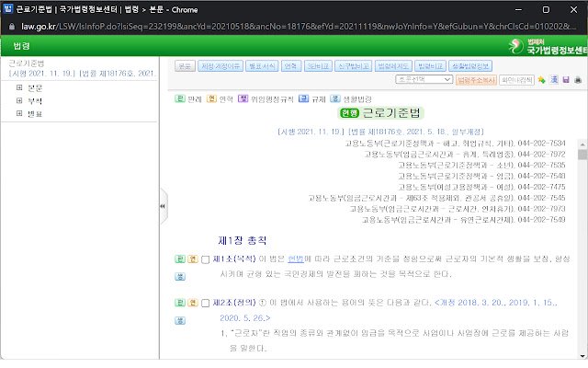This screenshot has height=368, width=588.
Task: Click the printer icon
Action: [578, 80]
